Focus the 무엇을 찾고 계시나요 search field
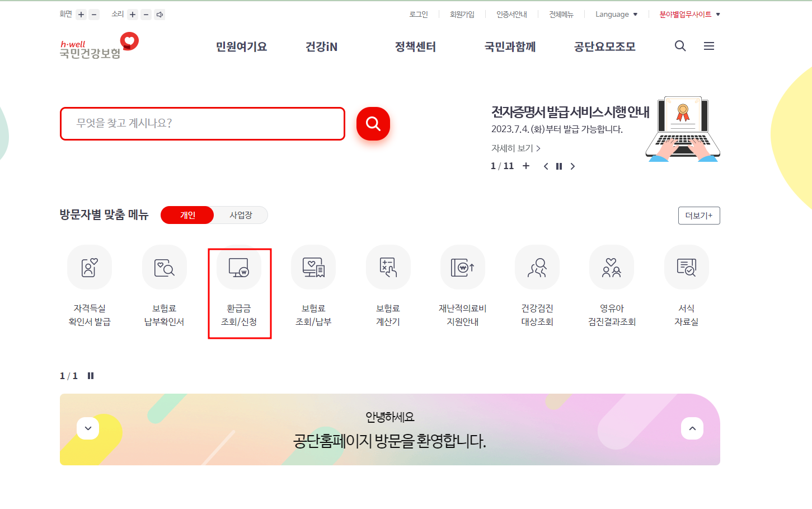The image size is (812, 509). click(x=203, y=124)
